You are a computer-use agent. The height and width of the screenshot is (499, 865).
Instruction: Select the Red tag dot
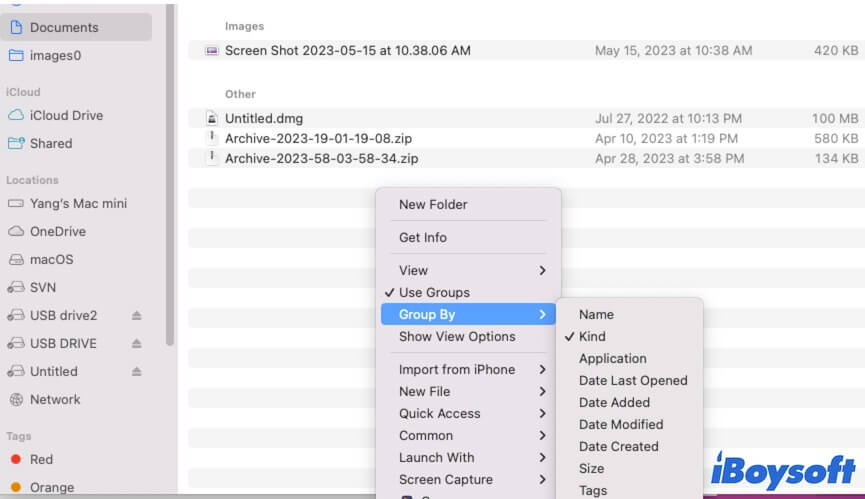pyautogui.click(x=16, y=459)
